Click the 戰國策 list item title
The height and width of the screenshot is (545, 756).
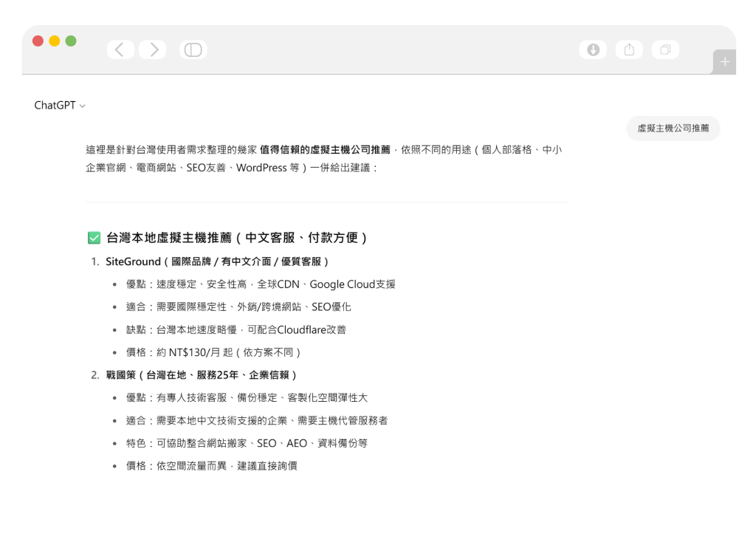201,374
